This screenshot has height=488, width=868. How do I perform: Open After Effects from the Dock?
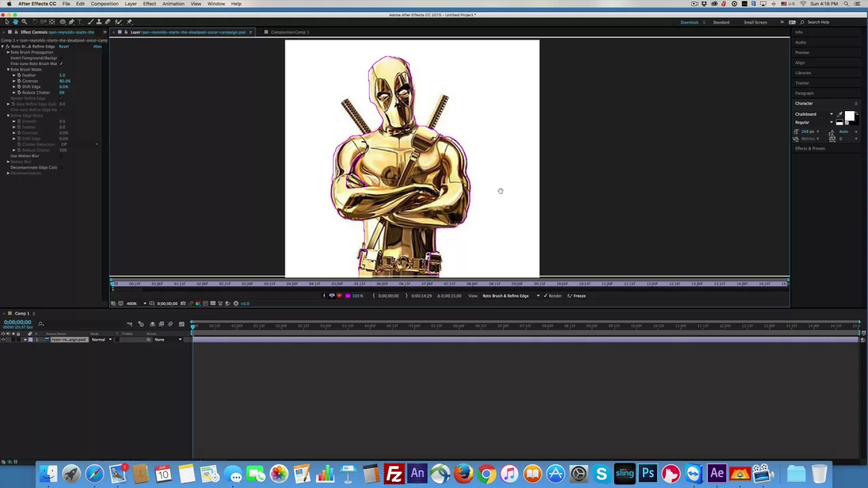716,473
